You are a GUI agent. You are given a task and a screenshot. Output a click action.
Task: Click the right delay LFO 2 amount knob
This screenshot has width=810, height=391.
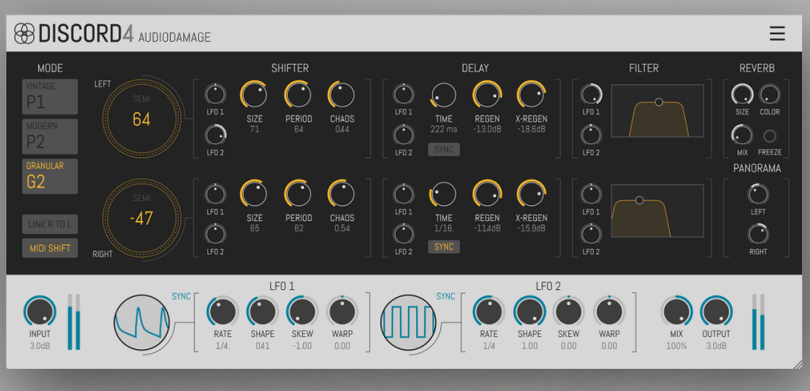coord(403,234)
